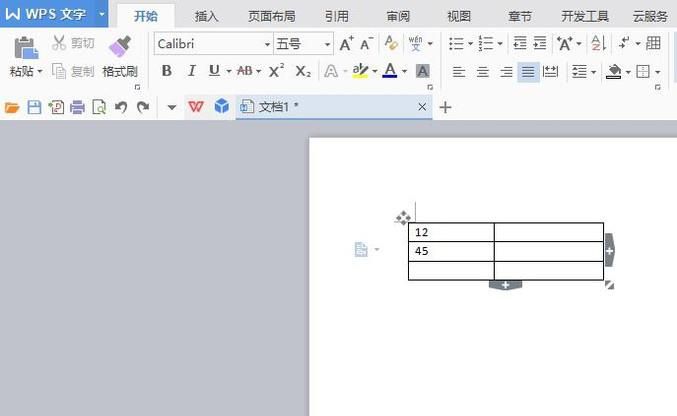Save the document with floppy disk icon
This screenshot has height=416, width=677.
(34, 107)
